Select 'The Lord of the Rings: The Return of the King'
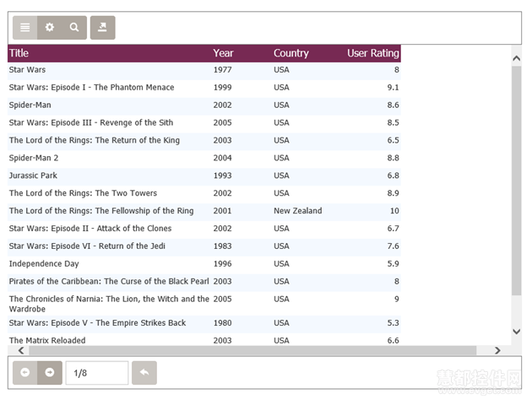Image resolution: width=532 pixels, height=405 pixels. coord(95,140)
